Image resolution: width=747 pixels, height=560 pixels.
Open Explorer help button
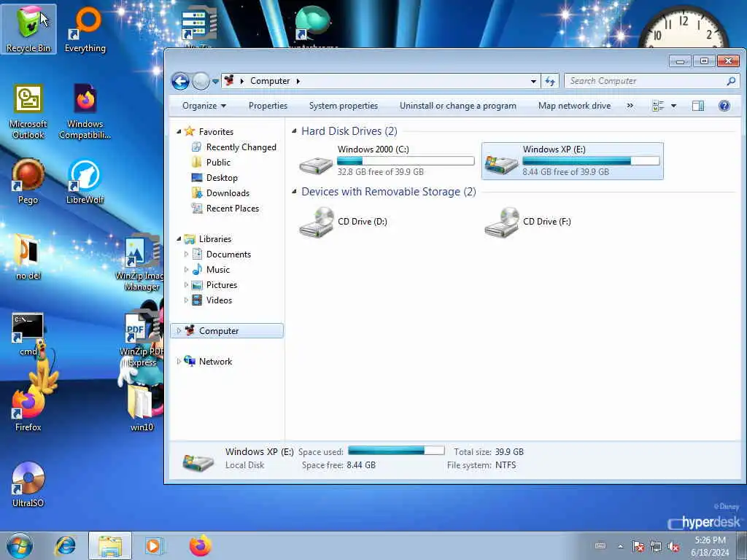point(724,106)
